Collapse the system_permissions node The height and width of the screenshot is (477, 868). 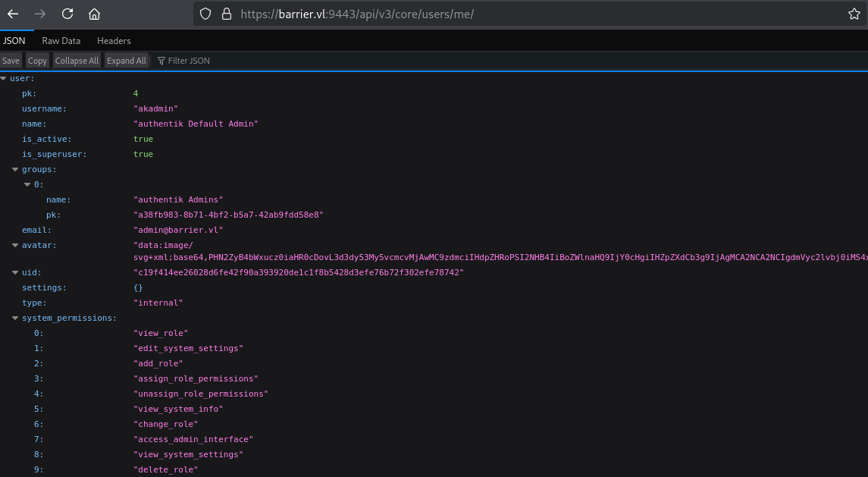tap(15, 318)
